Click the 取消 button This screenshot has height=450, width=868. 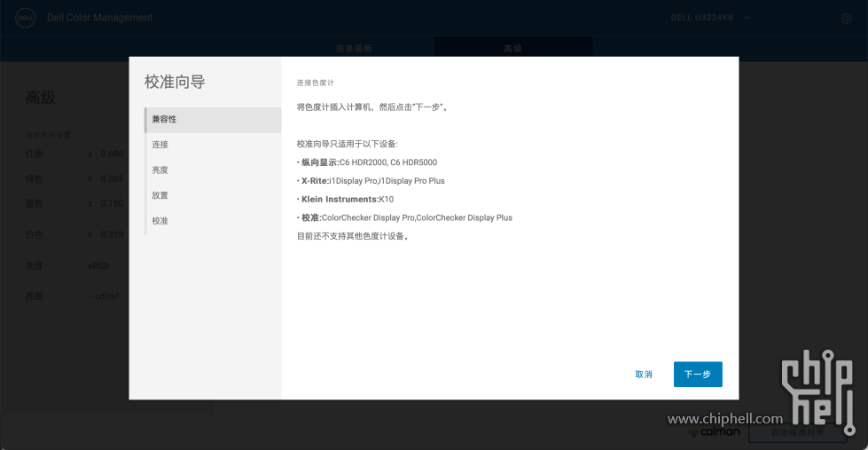(644, 375)
